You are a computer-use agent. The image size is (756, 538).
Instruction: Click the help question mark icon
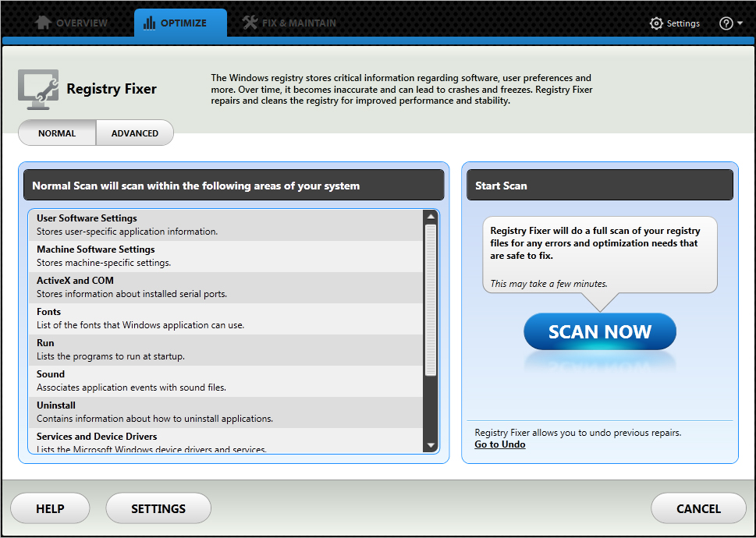coord(726,23)
